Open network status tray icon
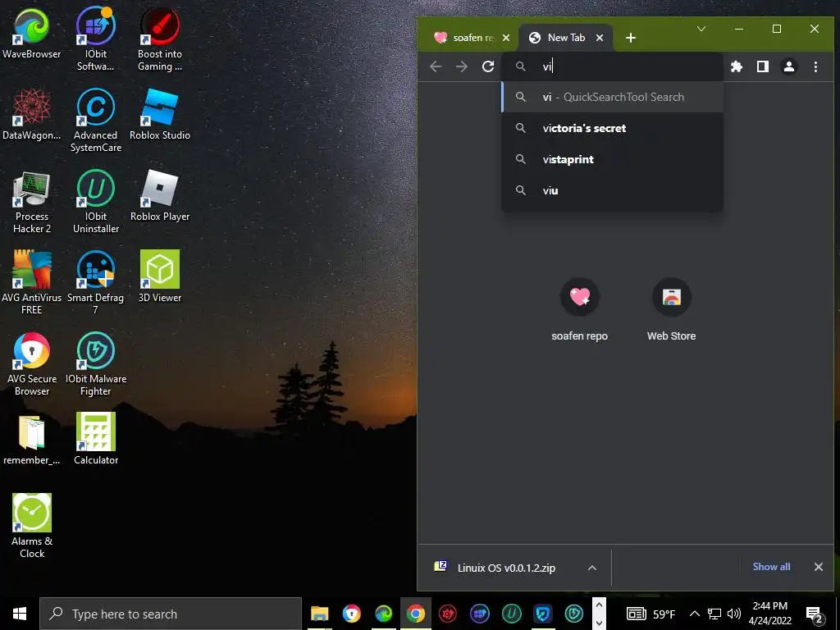The width and height of the screenshot is (840, 630). [714, 614]
